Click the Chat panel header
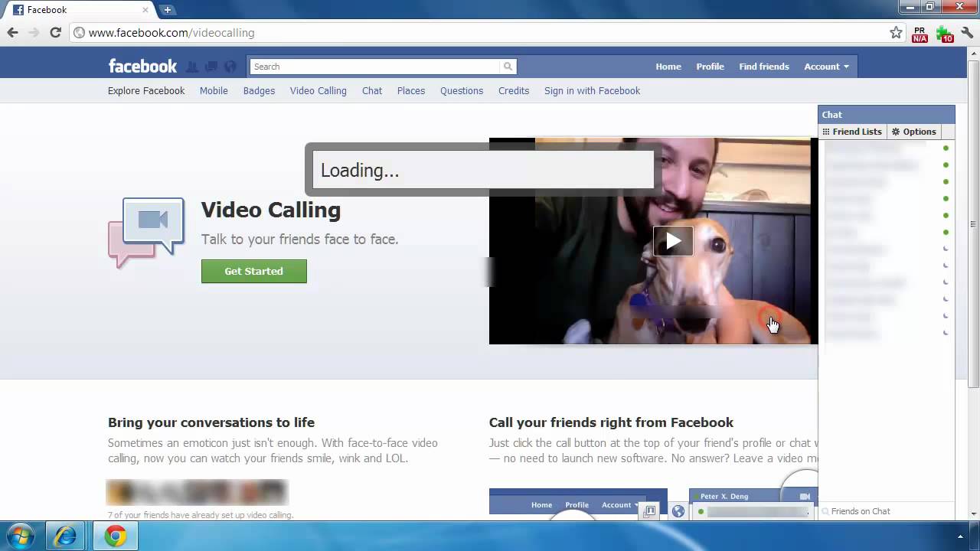The width and height of the screenshot is (980, 551). pos(887,114)
